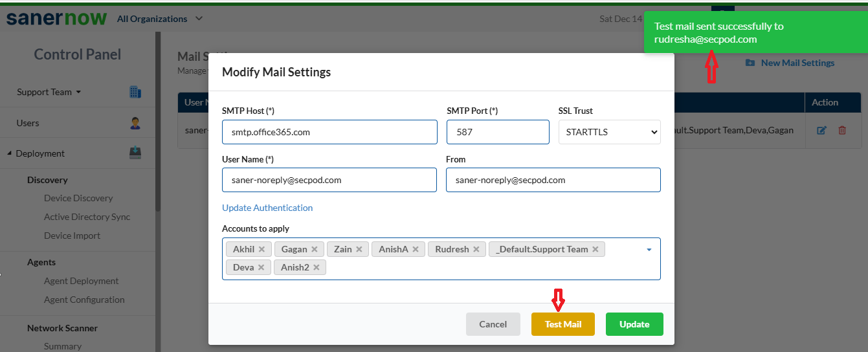Expand the Accounts to apply dropdown arrow
This screenshot has height=352, width=868.
tap(649, 250)
